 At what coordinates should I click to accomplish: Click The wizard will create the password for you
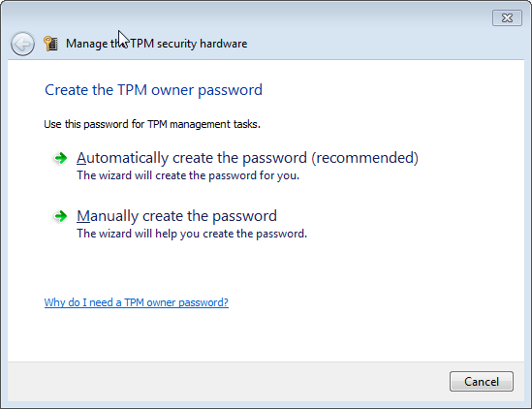(188, 175)
